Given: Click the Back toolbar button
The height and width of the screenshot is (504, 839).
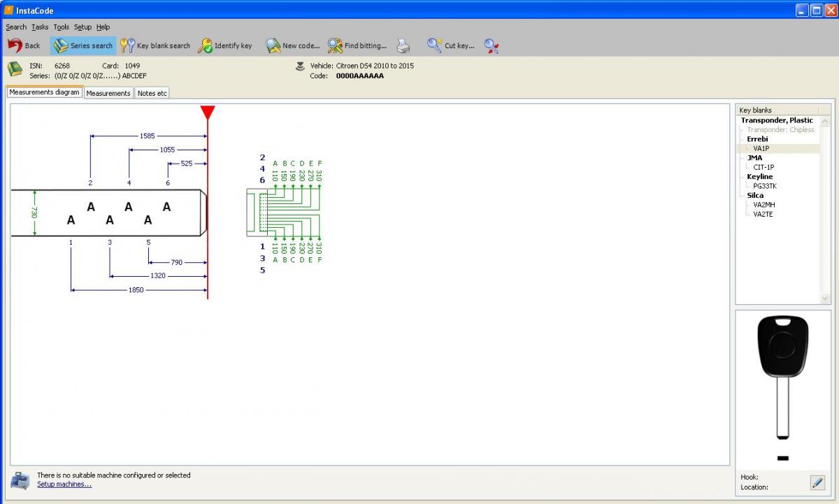Looking at the screenshot, I should (24, 46).
